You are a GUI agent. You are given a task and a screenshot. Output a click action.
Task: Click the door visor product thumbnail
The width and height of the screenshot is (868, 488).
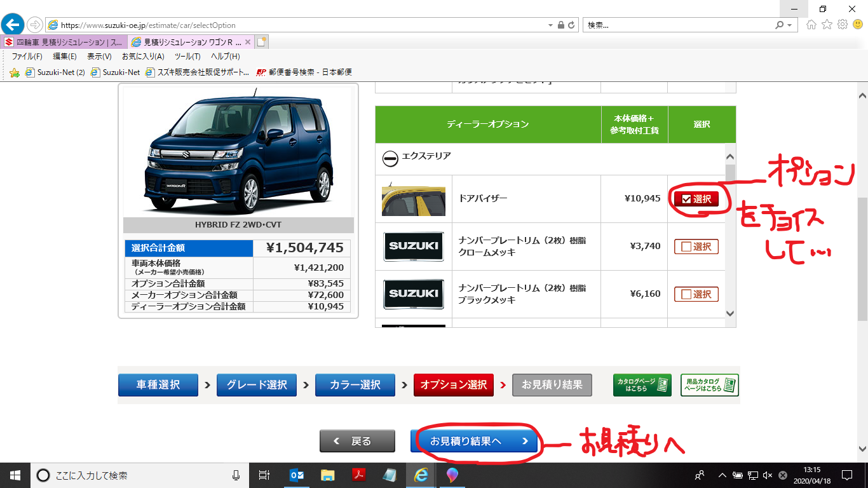[414, 198]
